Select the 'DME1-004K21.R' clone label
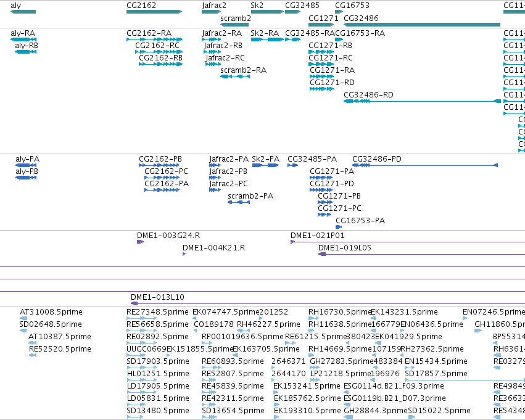Image resolution: width=525 pixels, height=420 pixels. [x=213, y=248]
